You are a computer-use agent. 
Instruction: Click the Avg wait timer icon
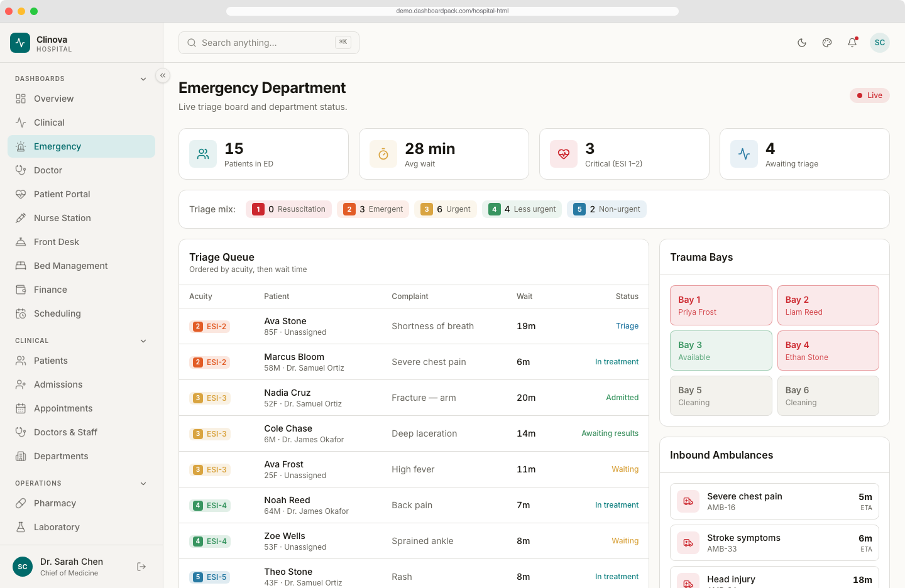[383, 154]
